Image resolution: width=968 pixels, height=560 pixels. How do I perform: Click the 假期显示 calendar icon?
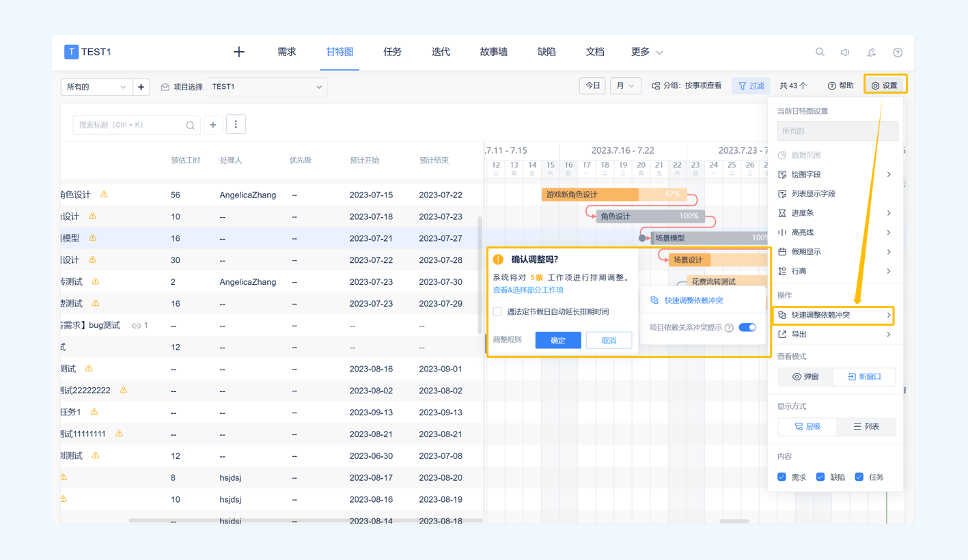[782, 252]
